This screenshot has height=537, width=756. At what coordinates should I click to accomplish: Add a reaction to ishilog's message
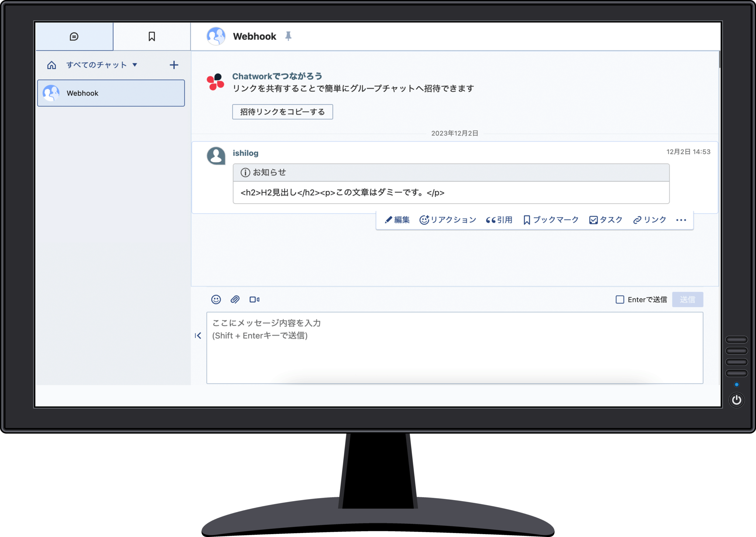pyautogui.click(x=448, y=219)
